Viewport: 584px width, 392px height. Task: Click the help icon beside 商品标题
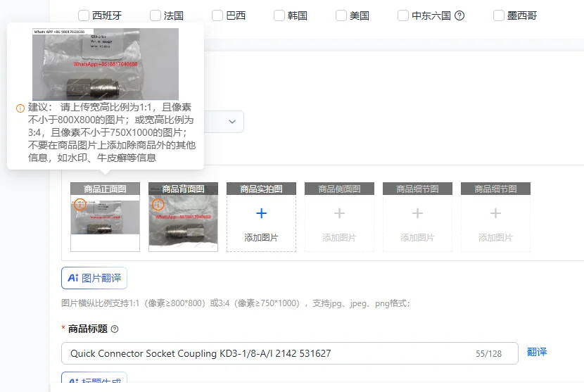tap(115, 329)
